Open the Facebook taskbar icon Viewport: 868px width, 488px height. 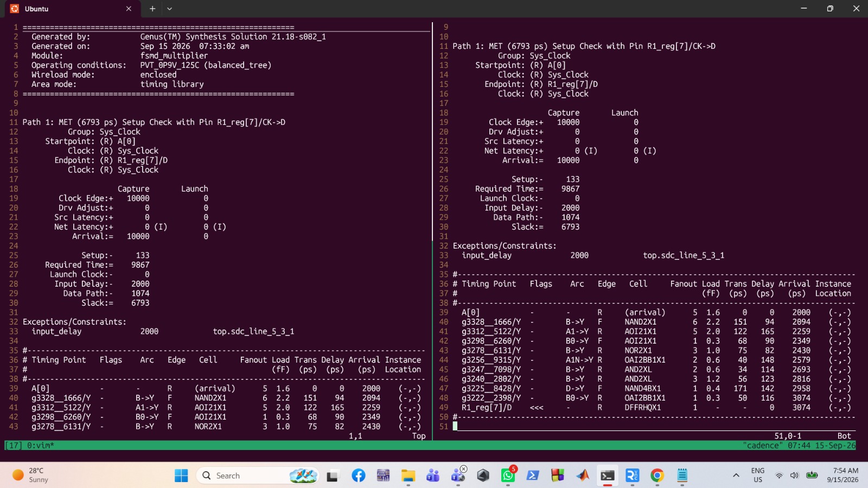coord(359,476)
